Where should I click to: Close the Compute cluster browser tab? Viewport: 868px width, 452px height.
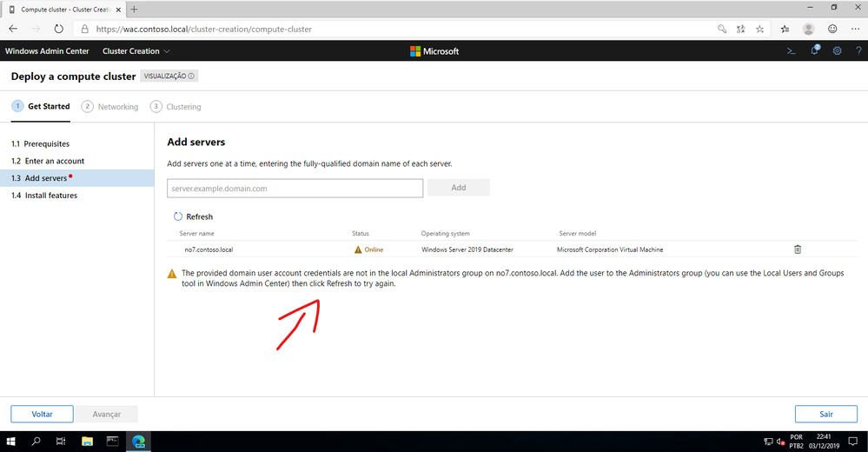[x=118, y=10]
